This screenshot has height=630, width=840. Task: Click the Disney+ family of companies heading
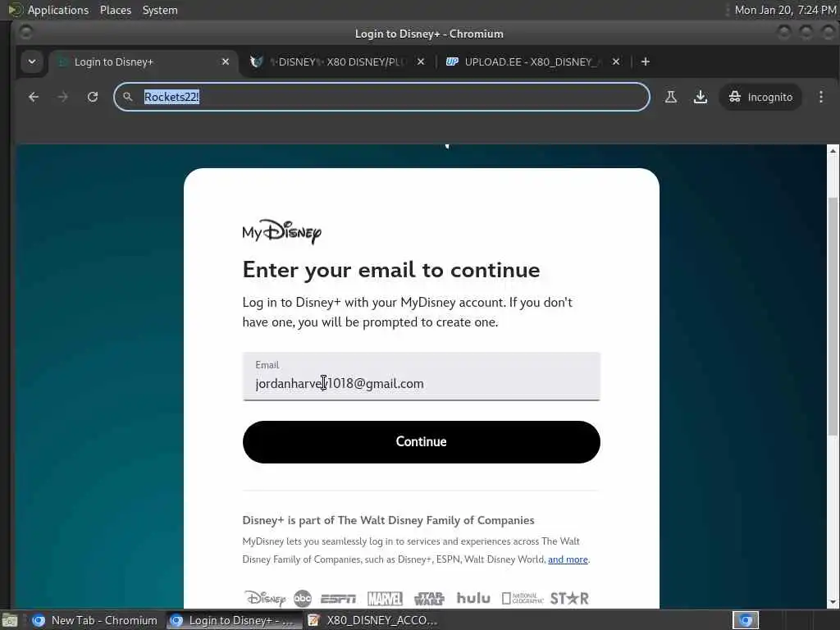tap(388, 520)
